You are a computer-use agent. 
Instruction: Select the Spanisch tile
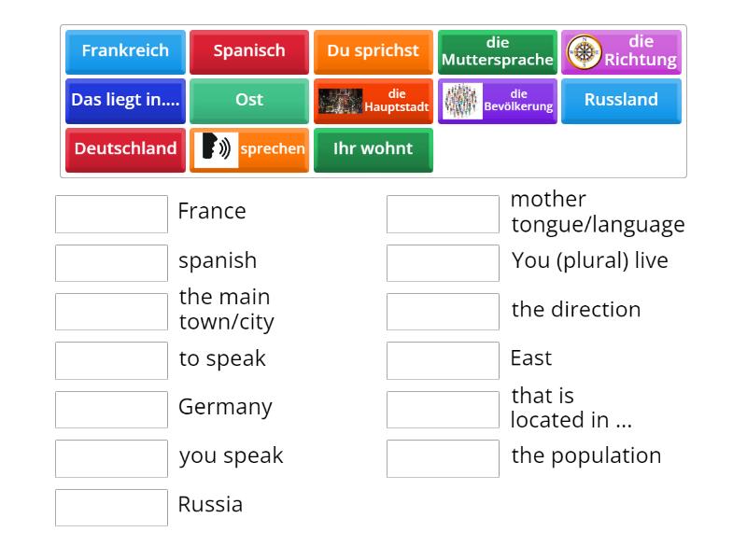pyautogui.click(x=248, y=51)
